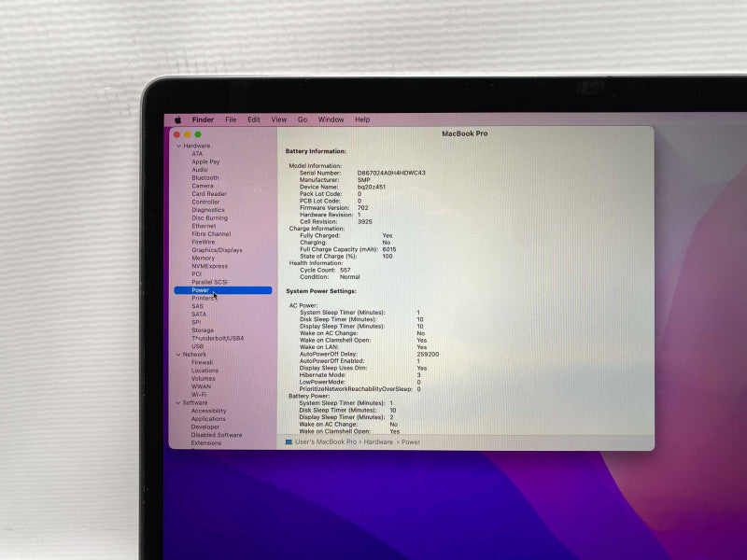Select Extensions under Software

click(x=206, y=443)
